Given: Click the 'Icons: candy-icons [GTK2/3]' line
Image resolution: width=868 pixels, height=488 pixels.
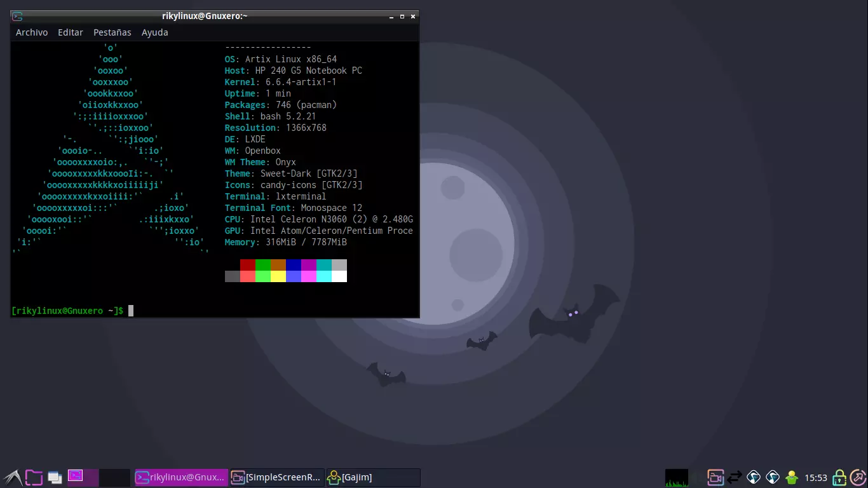Looking at the screenshot, I should pyautogui.click(x=294, y=185).
